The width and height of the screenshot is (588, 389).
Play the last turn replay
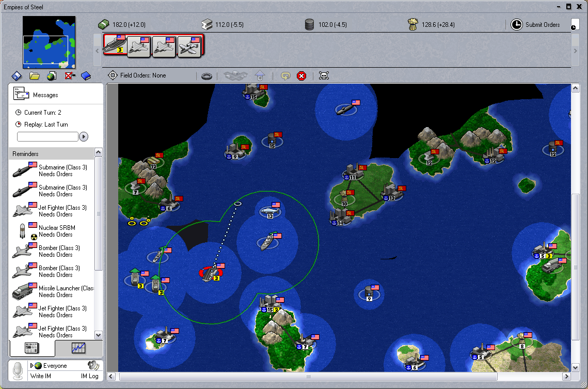84,137
